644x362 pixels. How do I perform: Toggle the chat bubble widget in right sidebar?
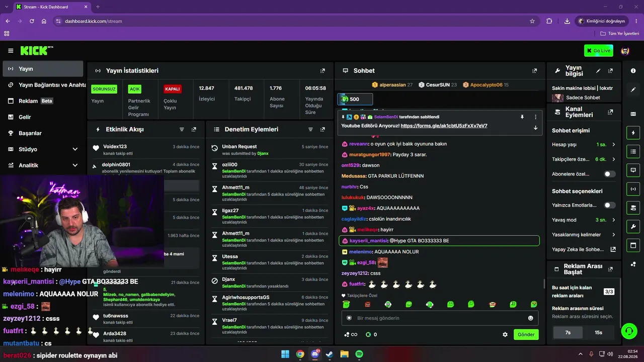tap(633, 170)
